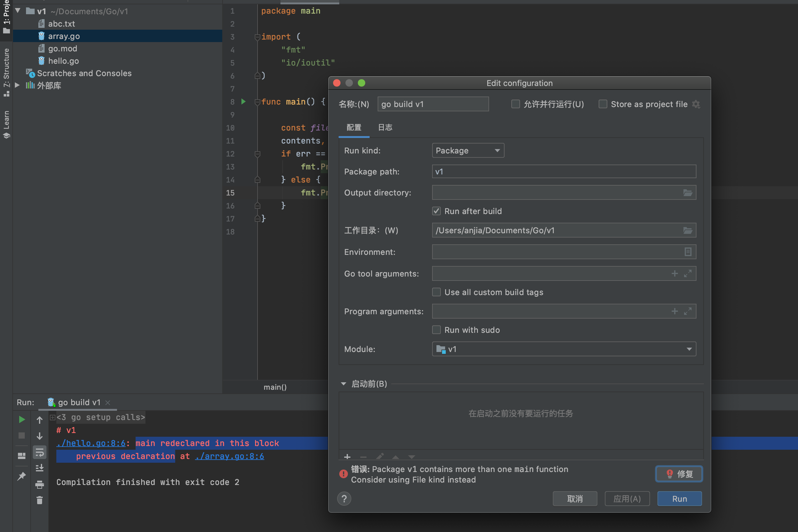Enable Use all custom build tags
798x532 pixels.
[436, 292]
